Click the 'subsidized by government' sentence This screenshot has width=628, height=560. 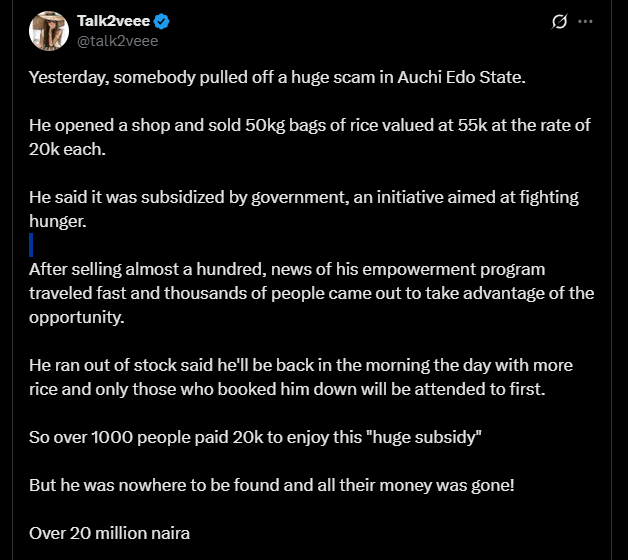click(304, 197)
